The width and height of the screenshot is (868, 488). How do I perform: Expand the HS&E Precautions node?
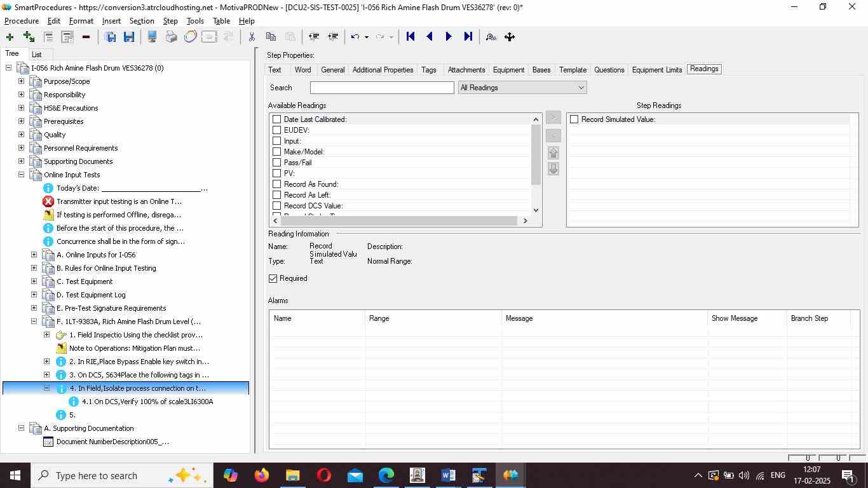click(x=21, y=108)
